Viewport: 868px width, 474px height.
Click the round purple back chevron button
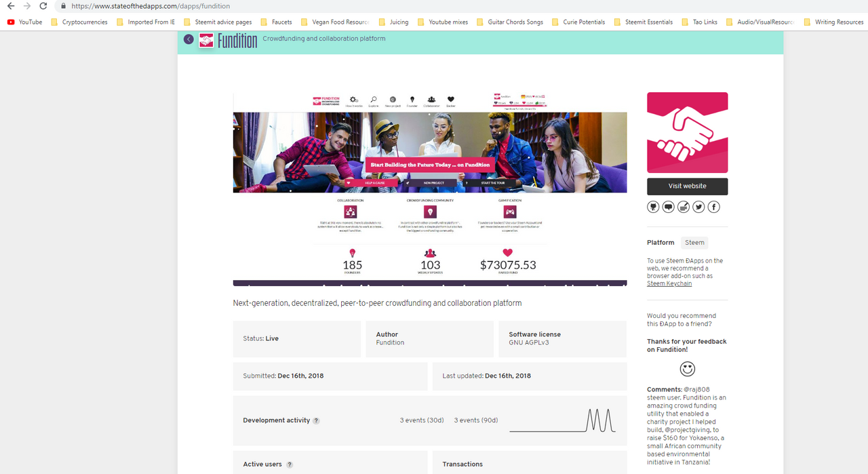coord(189,39)
